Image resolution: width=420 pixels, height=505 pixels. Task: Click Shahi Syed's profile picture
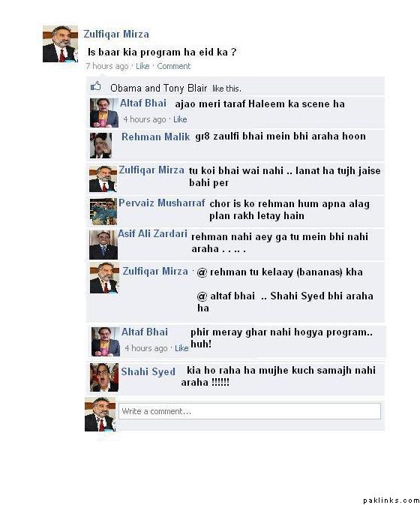[x=104, y=377]
